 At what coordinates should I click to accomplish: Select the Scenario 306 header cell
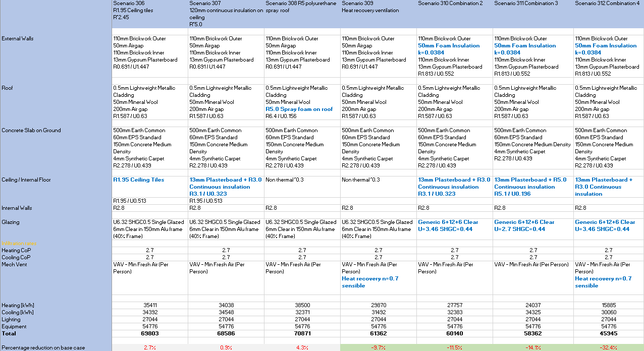[149, 10]
